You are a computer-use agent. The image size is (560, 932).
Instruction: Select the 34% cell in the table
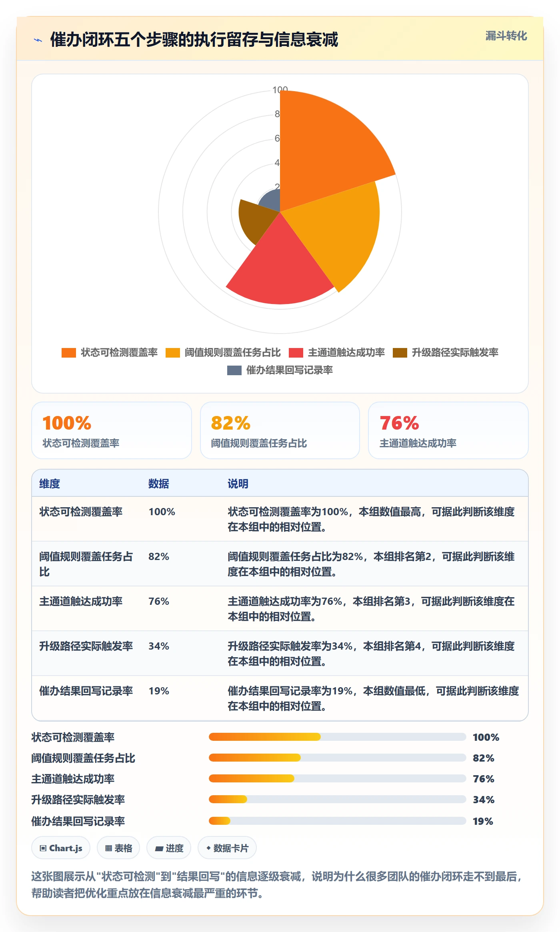(159, 646)
